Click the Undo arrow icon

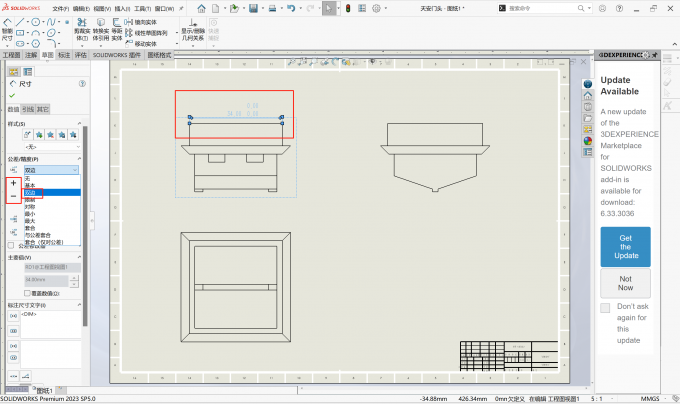(x=291, y=8)
